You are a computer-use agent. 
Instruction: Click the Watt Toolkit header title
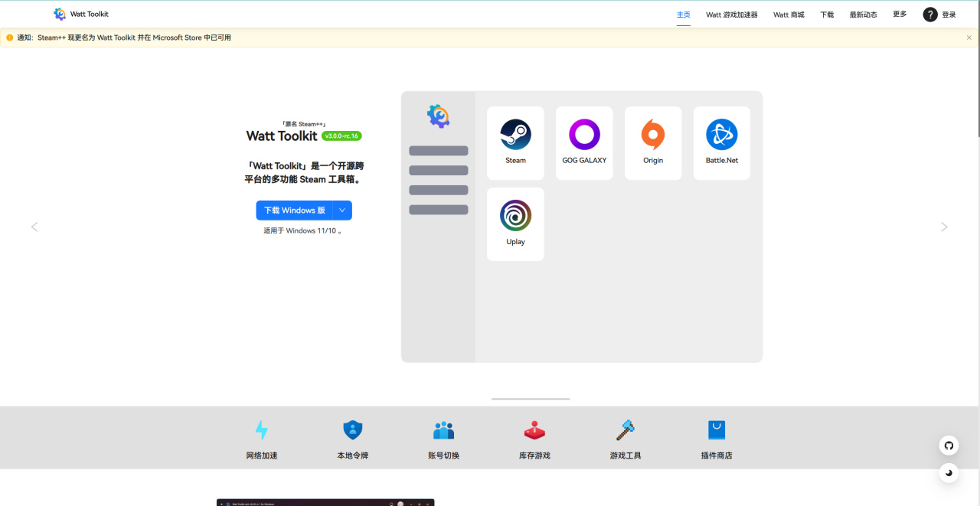(90, 14)
